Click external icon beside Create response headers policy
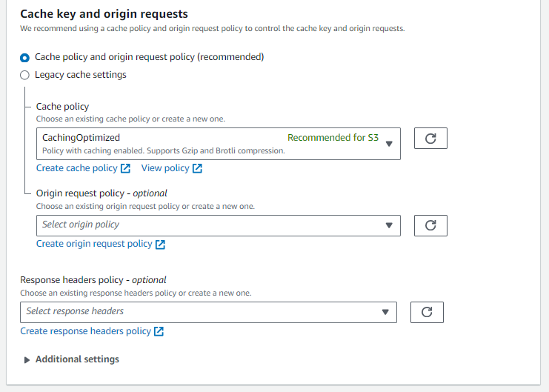This screenshot has height=392, width=549. click(159, 331)
